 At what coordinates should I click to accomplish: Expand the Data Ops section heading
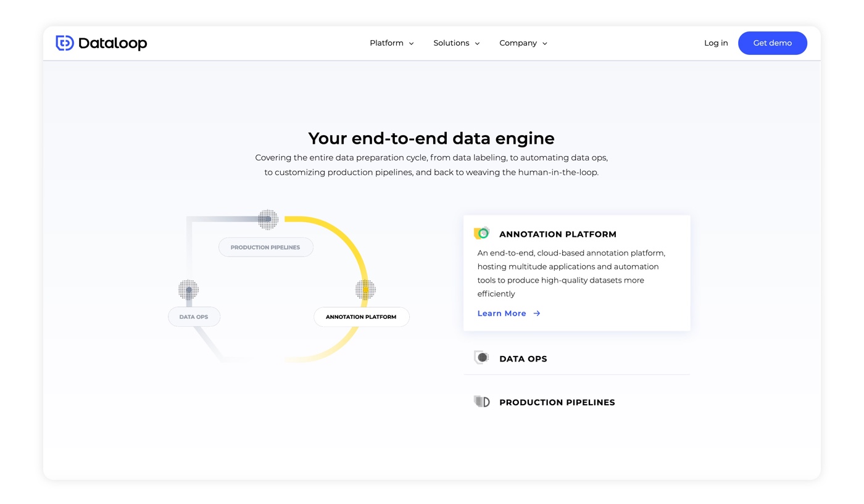(x=523, y=358)
